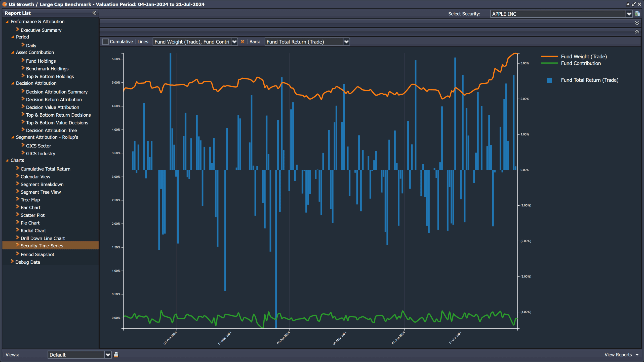Collapse the Segment Attribution Rollup's node

12,137
